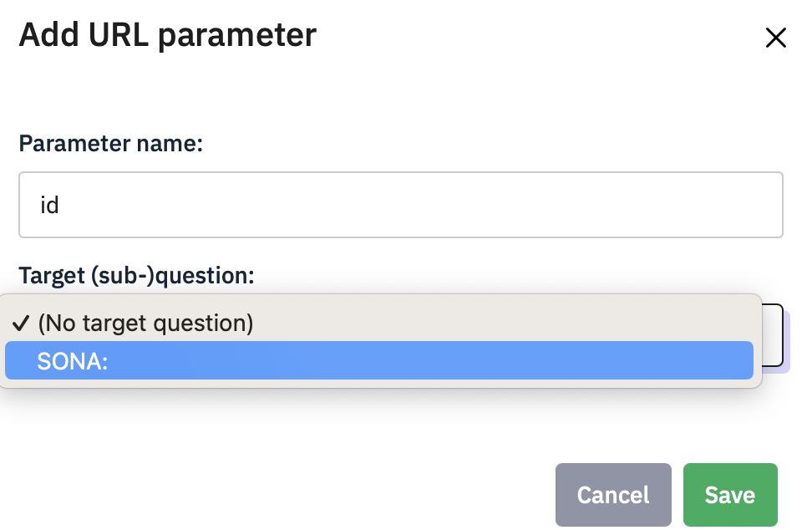Viewport: 812px width, 530px height.
Task: Keep the checked (No target question) entry
Action: click(145, 323)
